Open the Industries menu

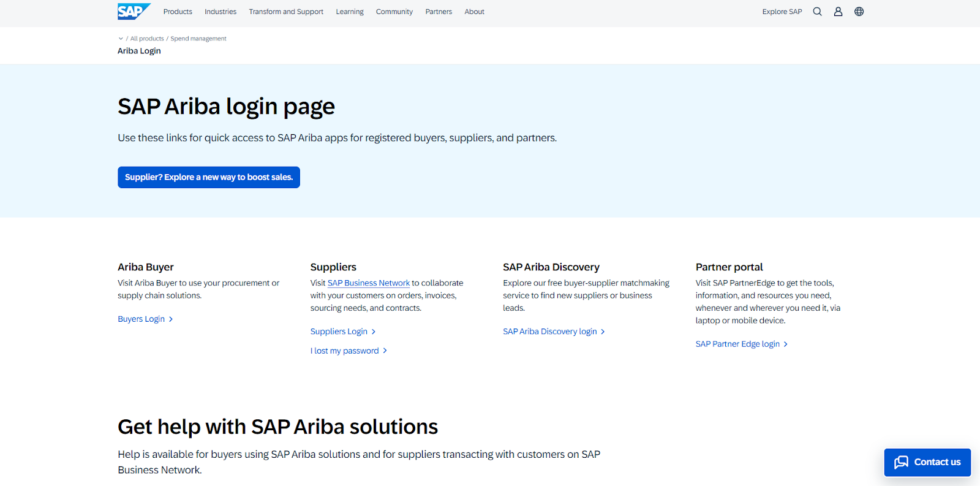point(221,12)
